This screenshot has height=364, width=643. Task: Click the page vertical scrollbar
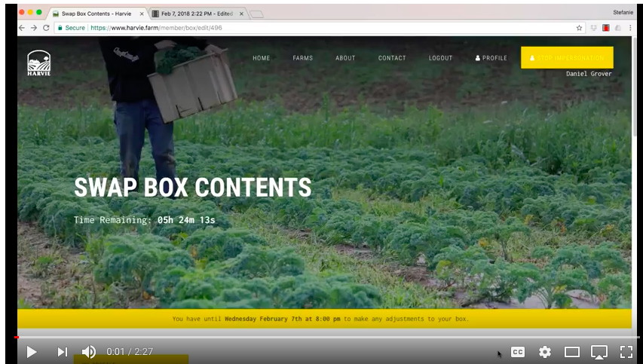[x=635, y=87]
